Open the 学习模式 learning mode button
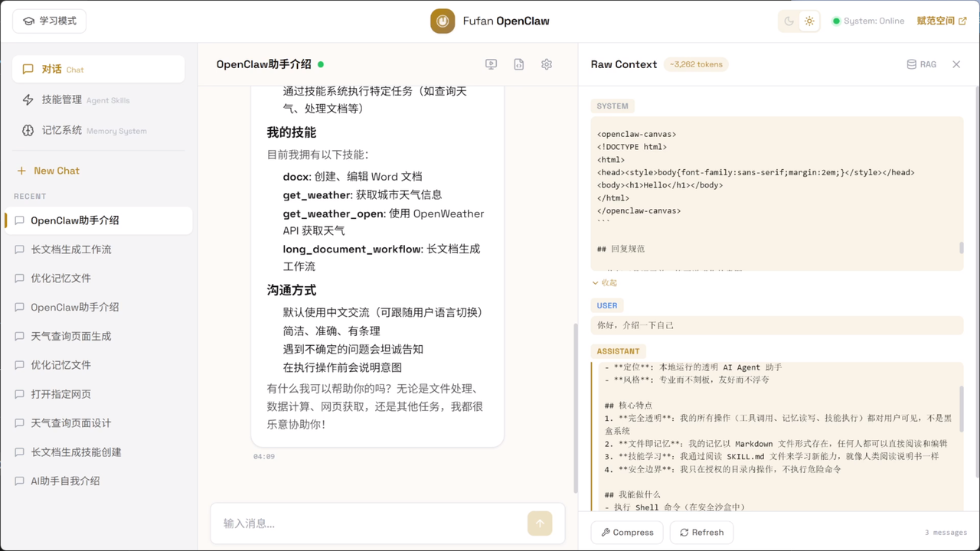The height and width of the screenshot is (551, 980). [50, 21]
